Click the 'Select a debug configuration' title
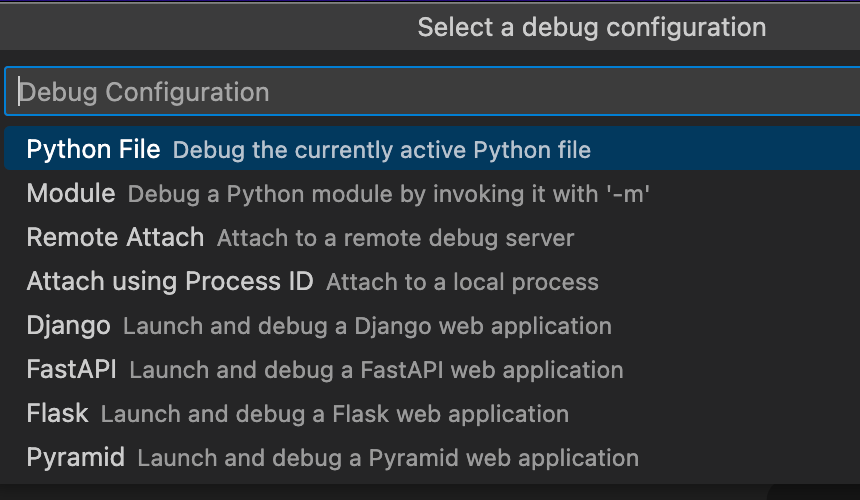The width and height of the screenshot is (860, 500). click(592, 27)
